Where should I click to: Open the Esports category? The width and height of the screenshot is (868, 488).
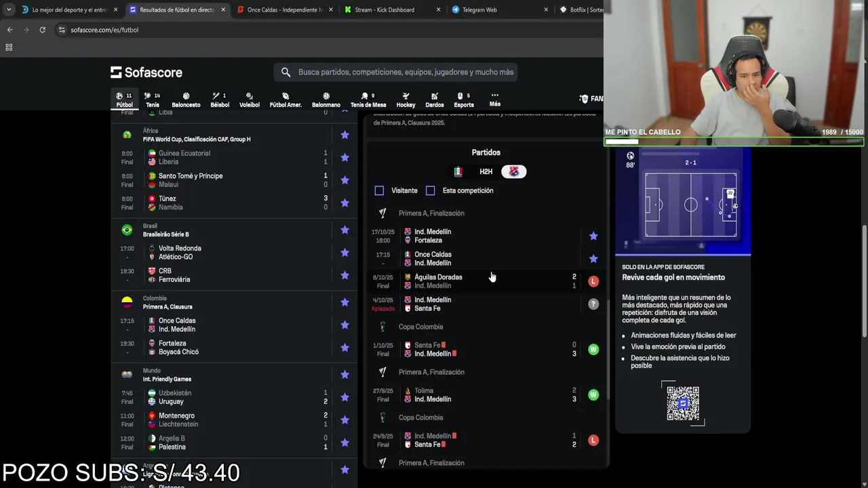[464, 100]
